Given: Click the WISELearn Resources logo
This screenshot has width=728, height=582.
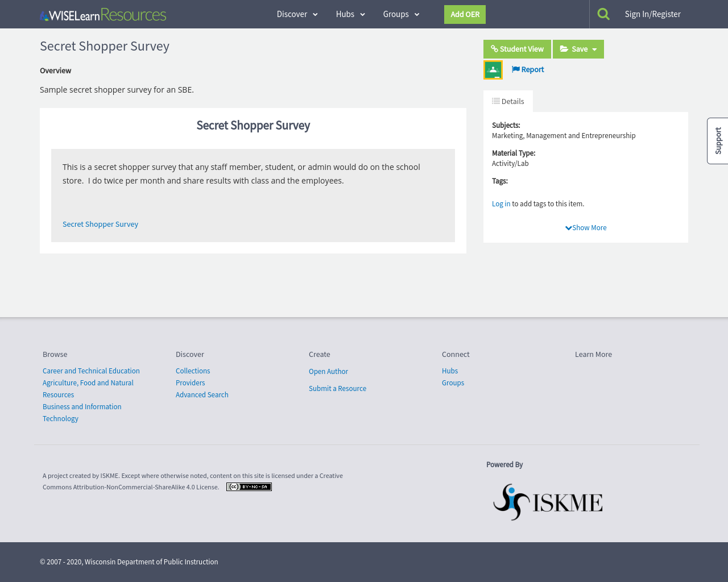Looking at the screenshot, I should coord(102,14).
